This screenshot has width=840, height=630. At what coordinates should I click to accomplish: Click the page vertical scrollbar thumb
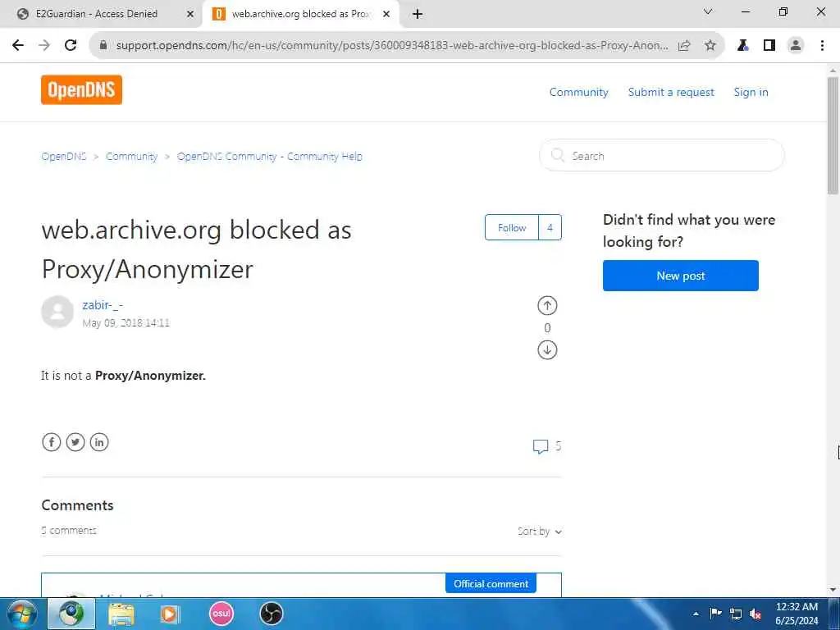point(833,135)
